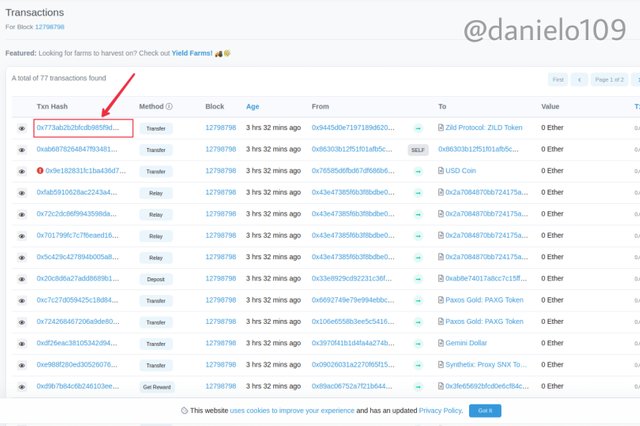Click the eye icon in the 0x20c8d6a27add8689b1 row

(22, 279)
